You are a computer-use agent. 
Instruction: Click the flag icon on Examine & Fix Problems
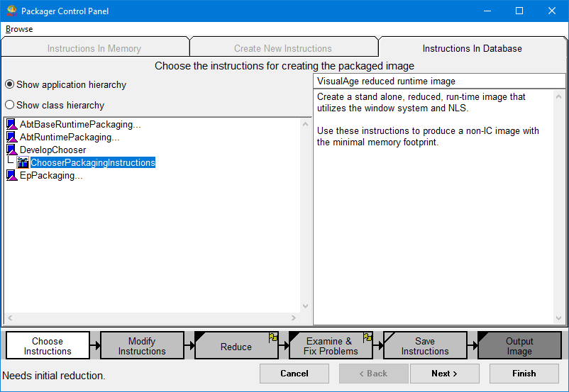[x=368, y=337]
